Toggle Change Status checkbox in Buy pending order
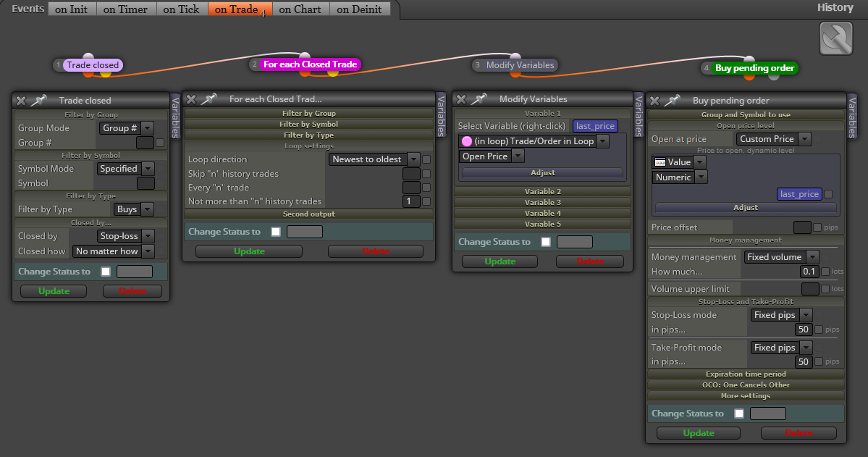This screenshot has height=457, width=868. coord(739,414)
